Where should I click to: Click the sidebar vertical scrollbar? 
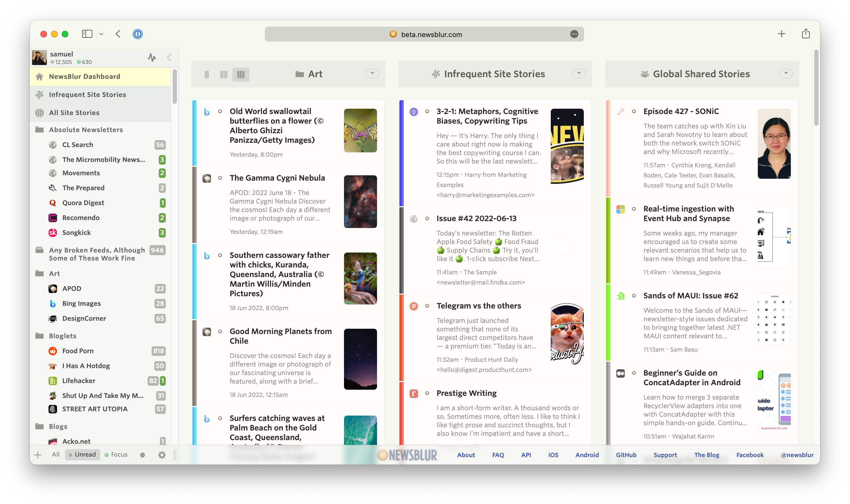[175, 86]
